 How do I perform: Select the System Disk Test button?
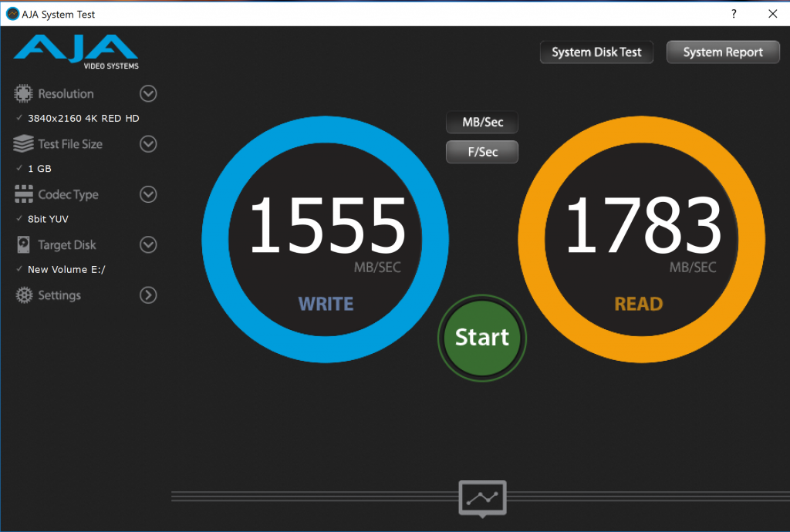596,52
